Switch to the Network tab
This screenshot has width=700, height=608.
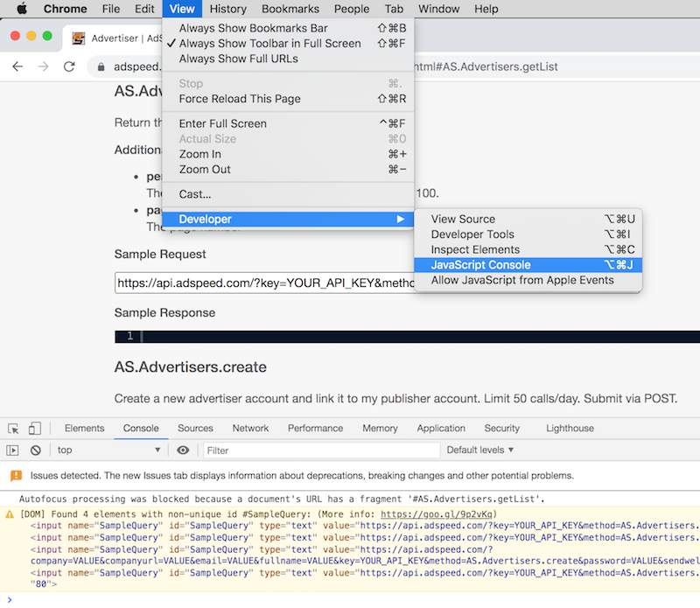250,429
